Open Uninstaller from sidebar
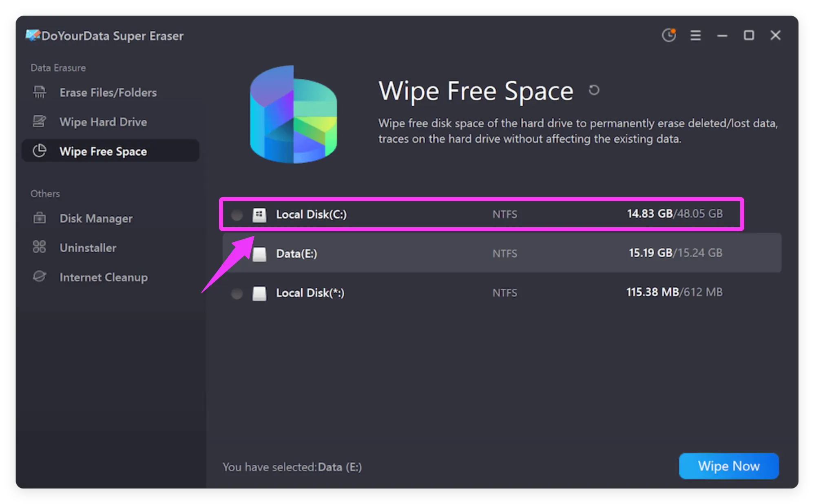The width and height of the screenshot is (814, 504). (x=110, y=248)
